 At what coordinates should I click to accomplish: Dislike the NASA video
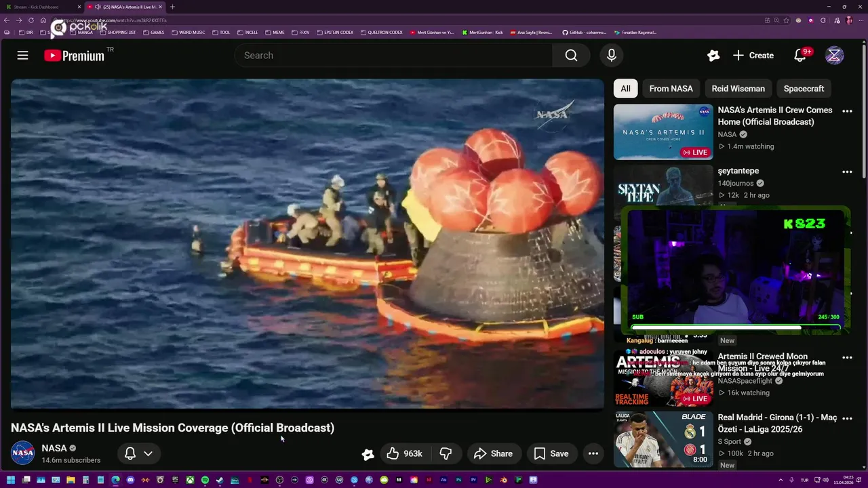pyautogui.click(x=446, y=453)
